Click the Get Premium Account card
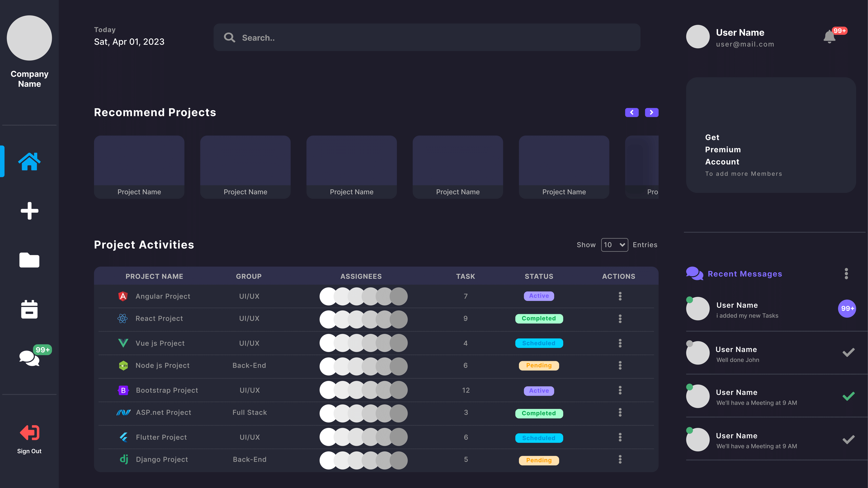This screenshot has height=488, width=868. tap(771, 135)
